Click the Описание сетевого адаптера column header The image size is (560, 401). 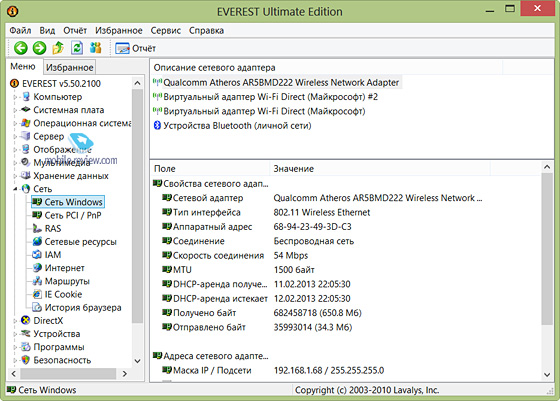coord(327,67)
